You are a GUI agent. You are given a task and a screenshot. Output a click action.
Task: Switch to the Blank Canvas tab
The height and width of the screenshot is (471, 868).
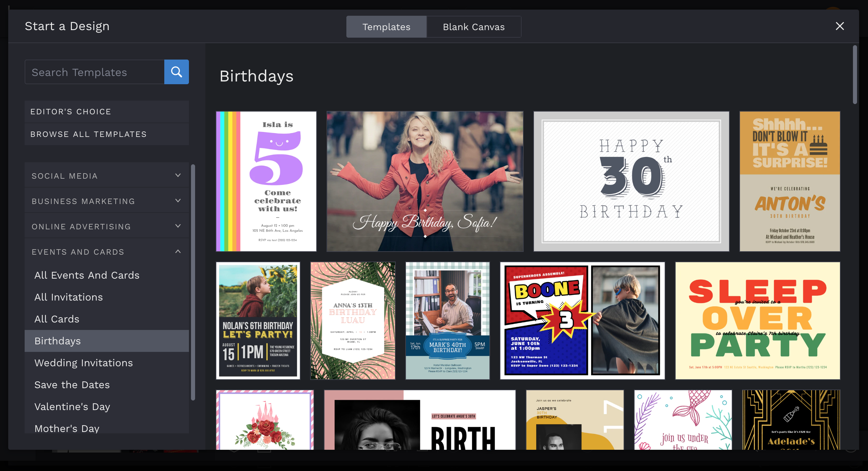click(474, 27)
